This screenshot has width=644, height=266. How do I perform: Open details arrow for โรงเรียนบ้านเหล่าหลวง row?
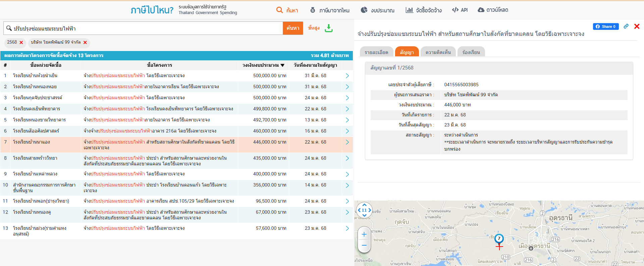(x=347, y=174)
